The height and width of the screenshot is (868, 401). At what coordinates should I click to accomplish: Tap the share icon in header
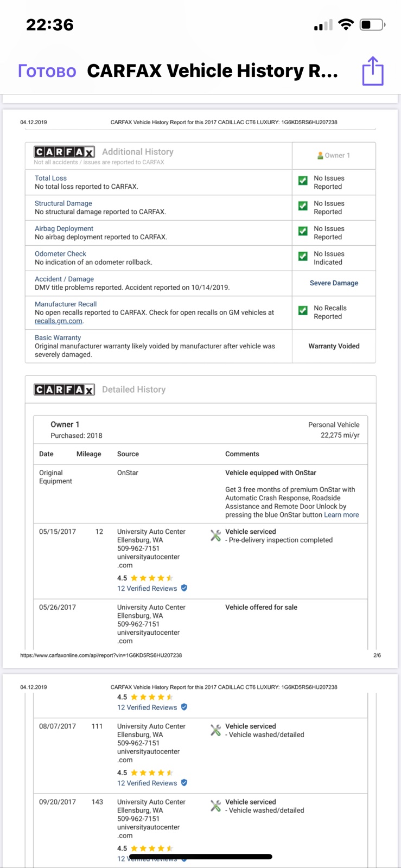373,71
